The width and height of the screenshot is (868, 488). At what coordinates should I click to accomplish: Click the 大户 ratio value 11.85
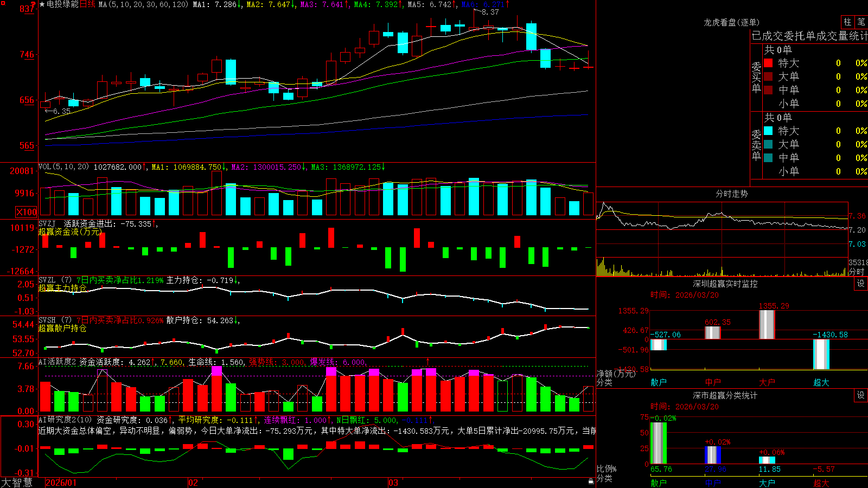(769, 469)
